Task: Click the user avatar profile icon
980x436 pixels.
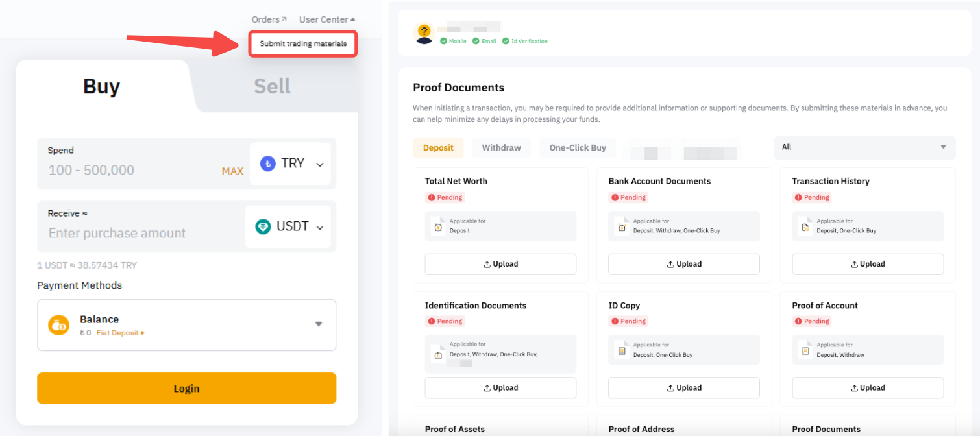Action: tap(424, 34)
